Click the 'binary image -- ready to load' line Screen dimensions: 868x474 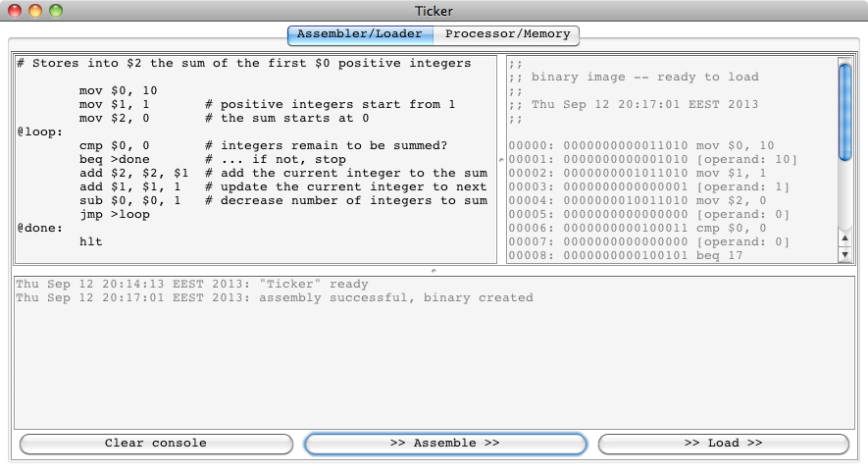click(645, 78)
